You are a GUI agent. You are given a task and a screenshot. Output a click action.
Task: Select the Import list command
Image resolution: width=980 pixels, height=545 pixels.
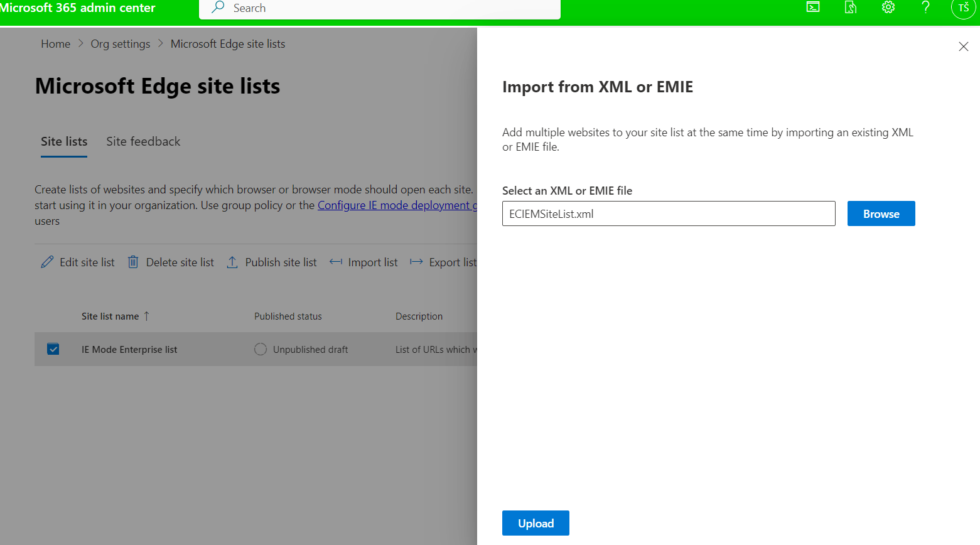363,262
